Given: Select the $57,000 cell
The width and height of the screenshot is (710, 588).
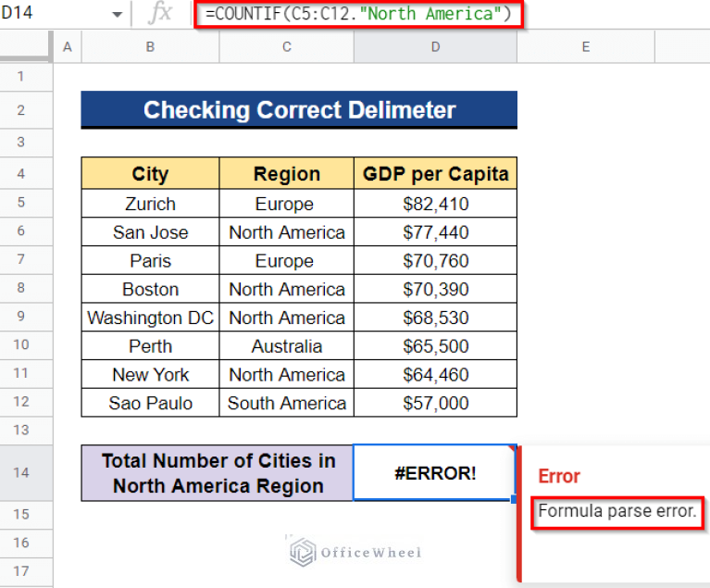Looking at the screenshot, I should 435,403.
